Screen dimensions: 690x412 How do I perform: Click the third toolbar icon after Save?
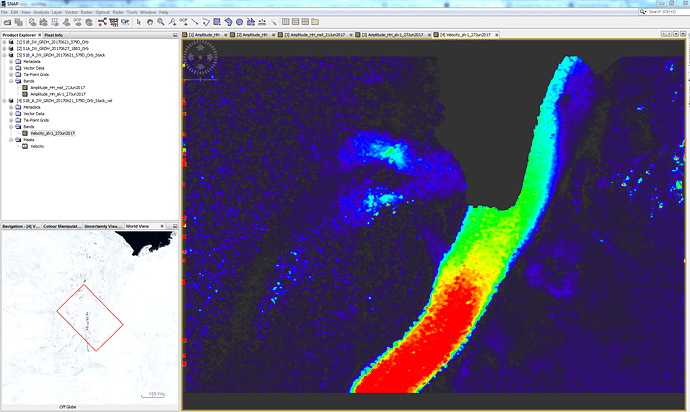(55, 22)
